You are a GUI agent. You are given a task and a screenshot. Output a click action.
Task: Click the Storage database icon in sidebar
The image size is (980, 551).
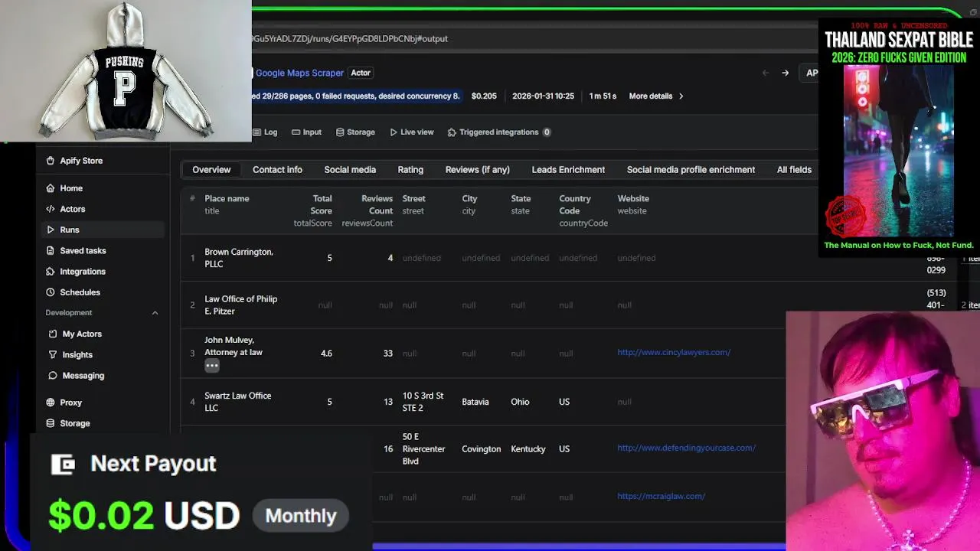[x=51, y=423]
